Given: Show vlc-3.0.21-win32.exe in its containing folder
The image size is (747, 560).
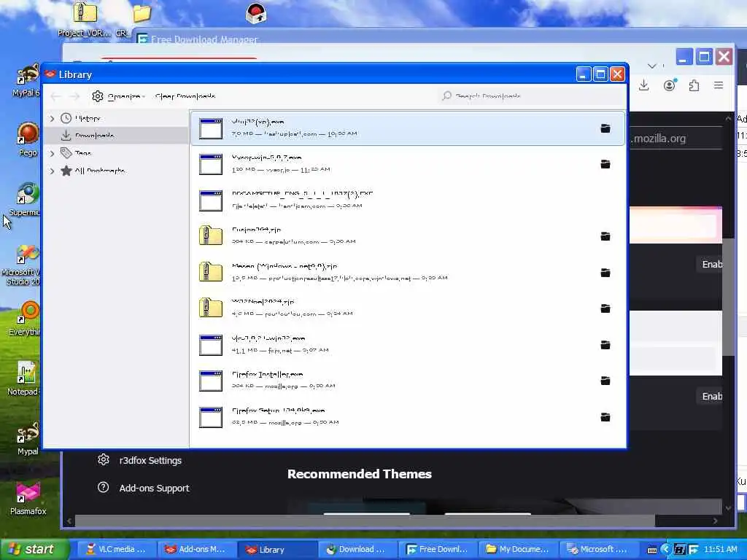Looking at the screenshot, I should (x=605, y=345).
